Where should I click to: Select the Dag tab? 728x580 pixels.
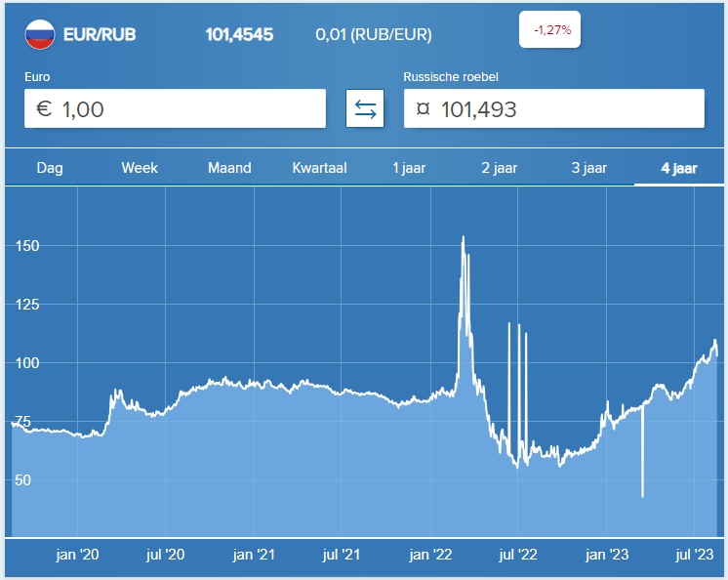pyautogui.click(x=50, y=168)
